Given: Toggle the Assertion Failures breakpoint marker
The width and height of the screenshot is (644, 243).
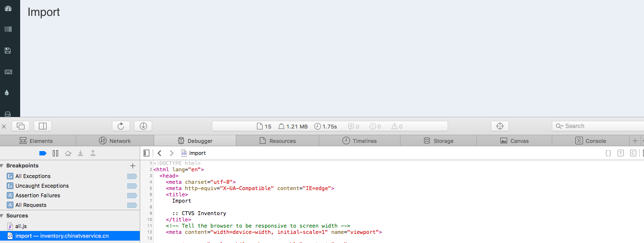Looking at the screenshot, I should [x=132, y=195].
